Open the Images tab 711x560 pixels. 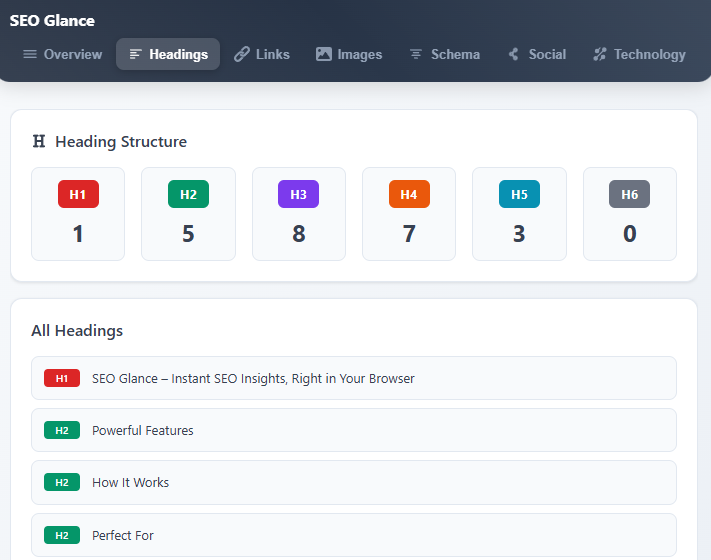pos(349,54)
